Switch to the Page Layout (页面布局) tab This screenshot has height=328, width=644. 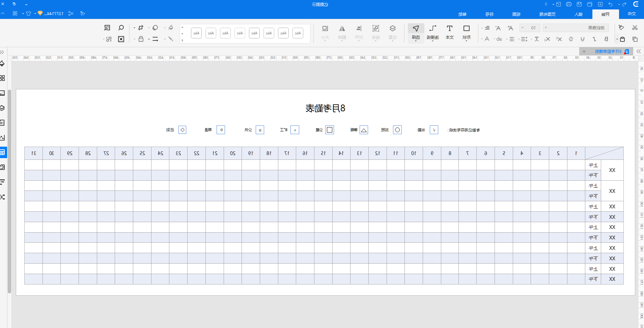pyautogui.click(x=547, y=14)
